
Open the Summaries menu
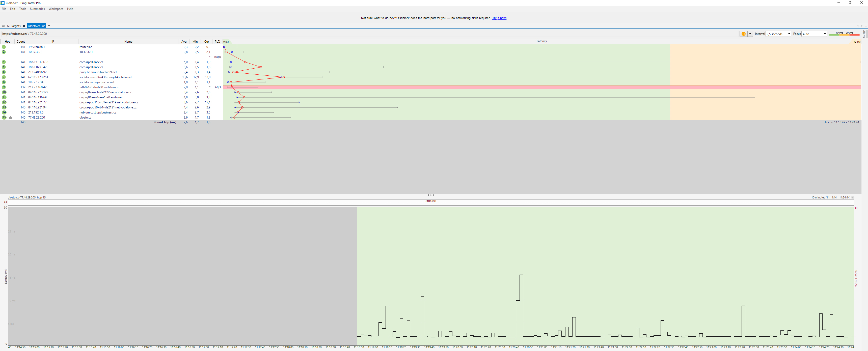(37, 9)
